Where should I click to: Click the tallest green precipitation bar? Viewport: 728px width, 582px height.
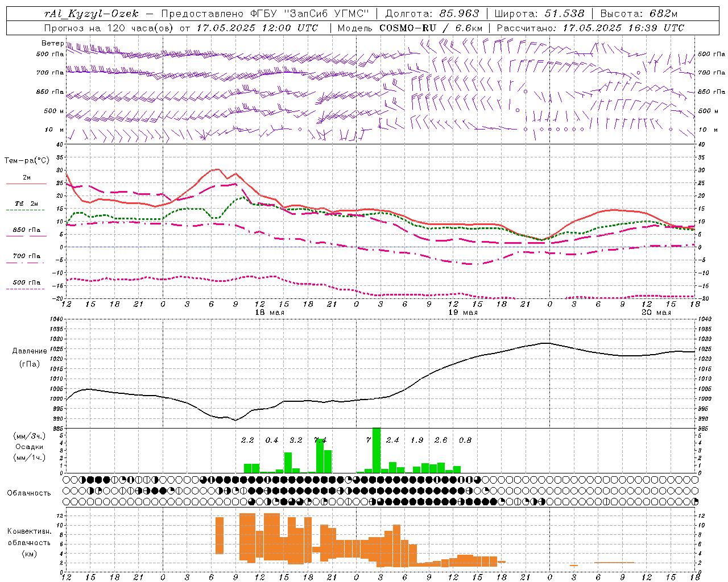(377, 450)
